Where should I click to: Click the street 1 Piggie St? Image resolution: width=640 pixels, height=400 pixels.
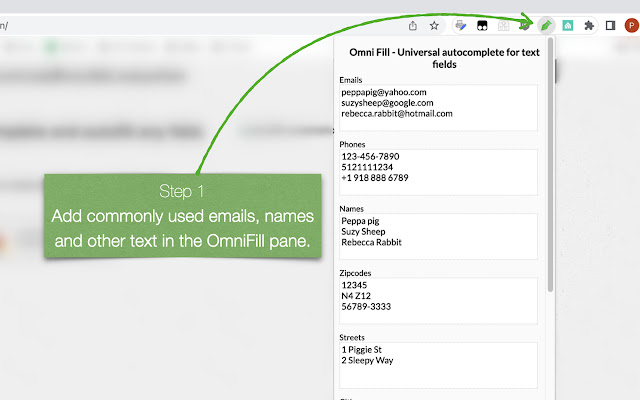(362, 350)
